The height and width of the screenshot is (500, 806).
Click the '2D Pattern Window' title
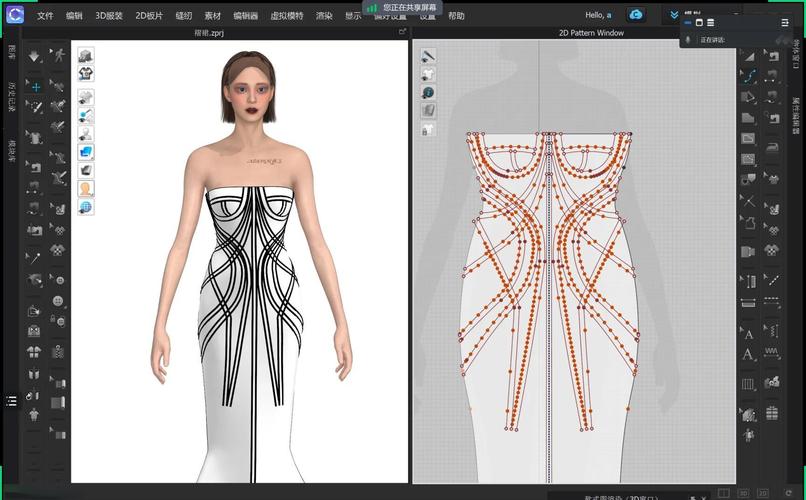tap(591, 32)
